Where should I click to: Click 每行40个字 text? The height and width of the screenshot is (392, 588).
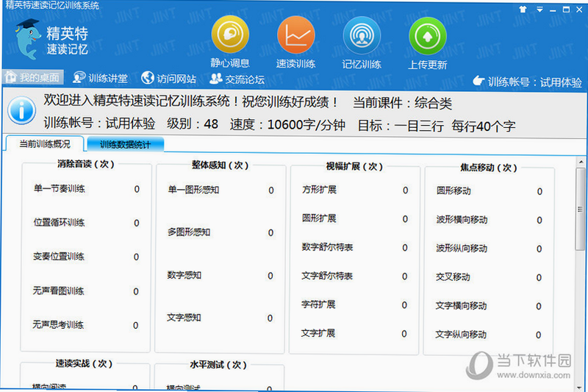point(484,126)
